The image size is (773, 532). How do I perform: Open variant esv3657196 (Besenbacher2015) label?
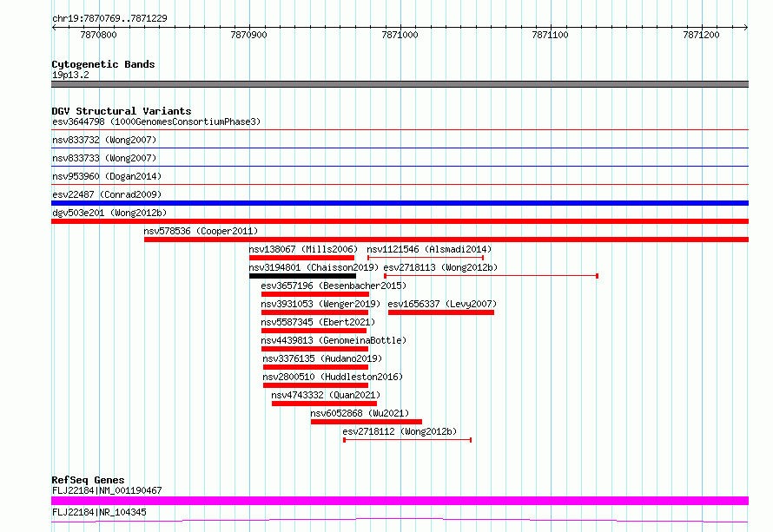334,286
